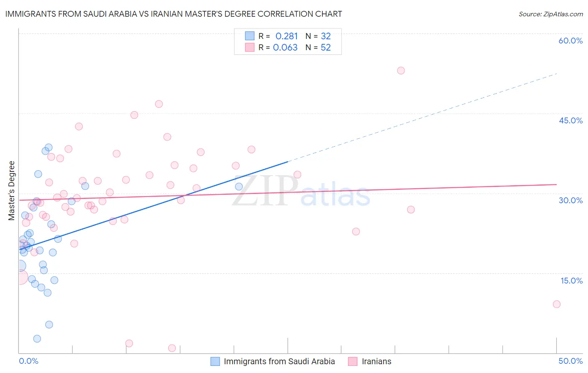Click the 15.0% y-axis tick label
This screenshot has width=588, height=373.
[x=571, y=281]
